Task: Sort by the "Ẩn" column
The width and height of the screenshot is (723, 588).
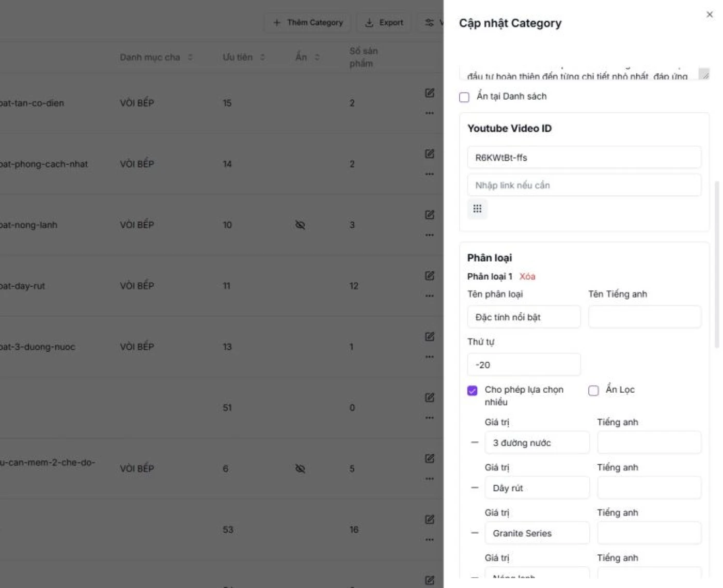Action: click(317, 57)
